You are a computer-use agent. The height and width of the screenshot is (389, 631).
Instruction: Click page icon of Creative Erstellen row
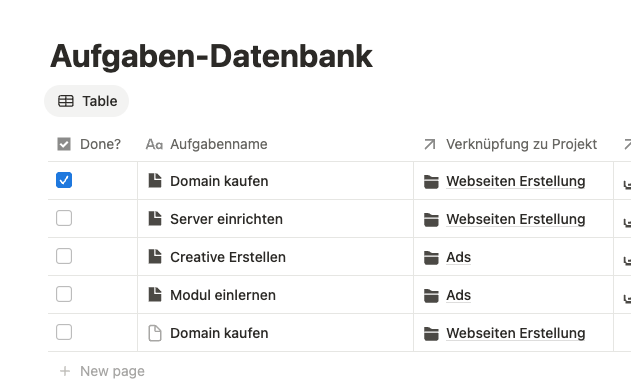155,257
